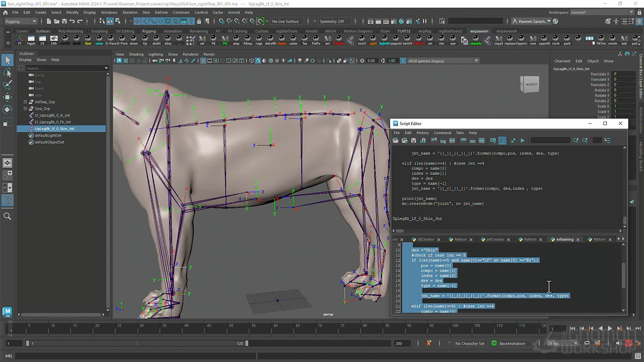Click the Save scene icon in status line
This screenshot has height=362, width=644.
(x=64, y=21)
